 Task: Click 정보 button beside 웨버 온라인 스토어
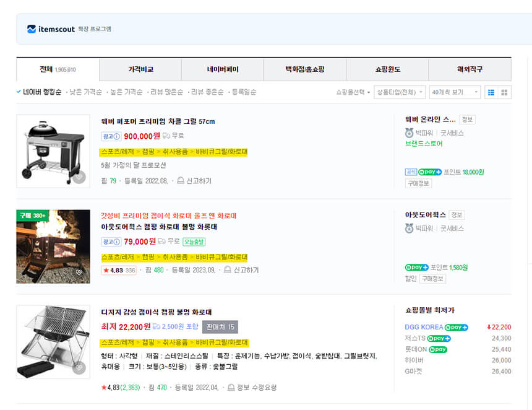point(467,120)
